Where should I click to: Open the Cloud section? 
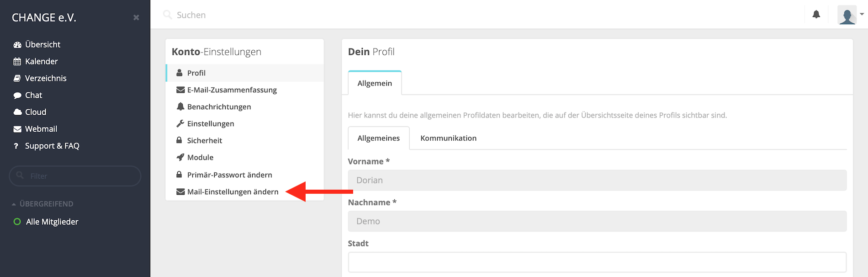(x=35, y=112)
